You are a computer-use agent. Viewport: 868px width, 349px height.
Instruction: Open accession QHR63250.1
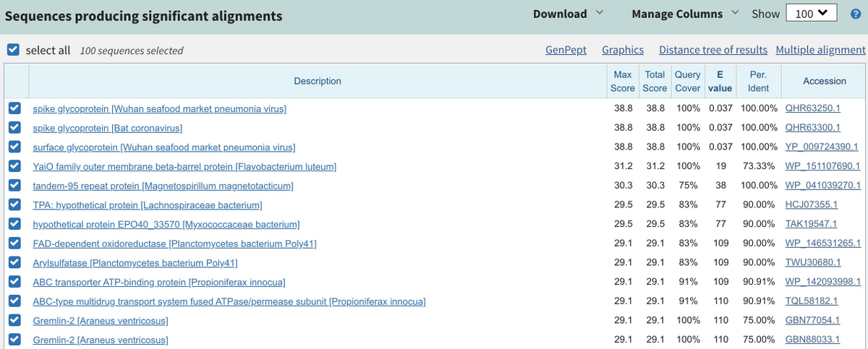[813, 108]
